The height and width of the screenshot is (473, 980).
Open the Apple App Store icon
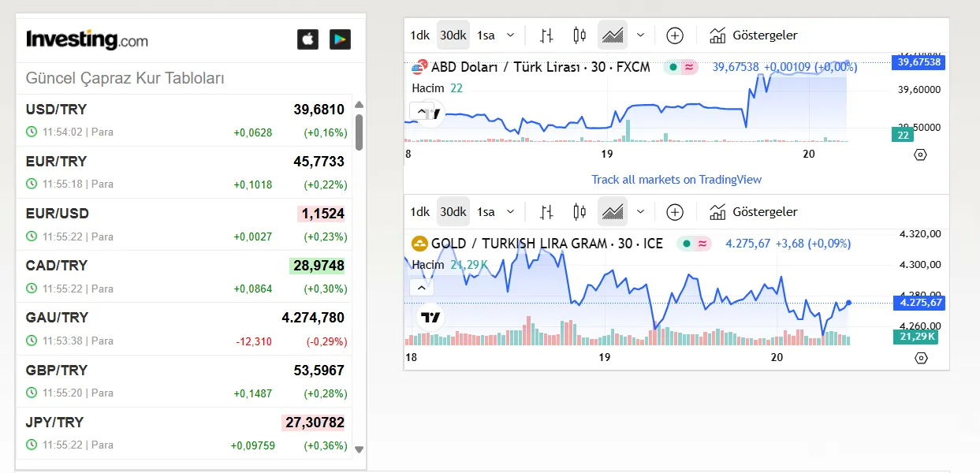307,39
